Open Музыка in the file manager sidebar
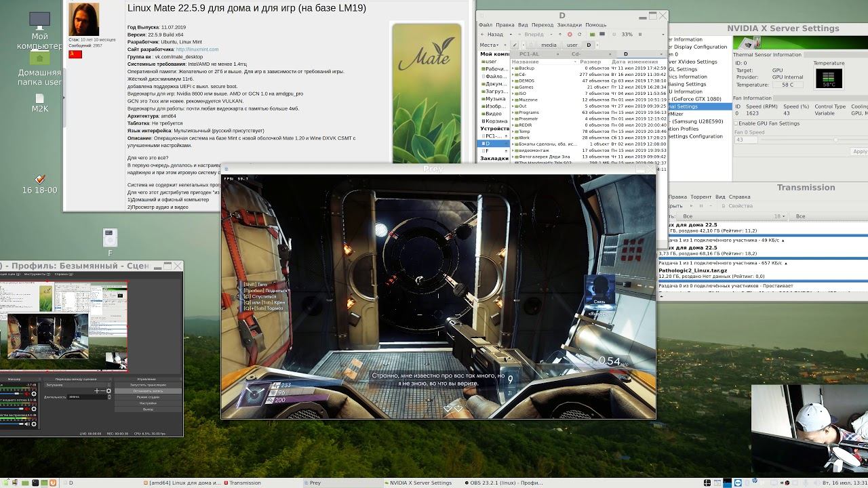Image resolution: width=868 pixels, height=488 pixels. point(494,99)
